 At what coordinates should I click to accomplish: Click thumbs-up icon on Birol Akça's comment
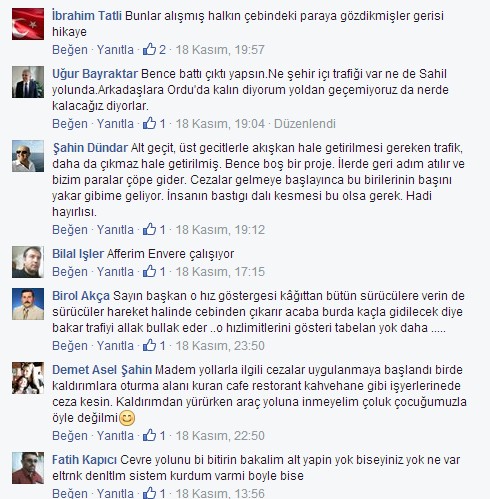tap(149, 345)
